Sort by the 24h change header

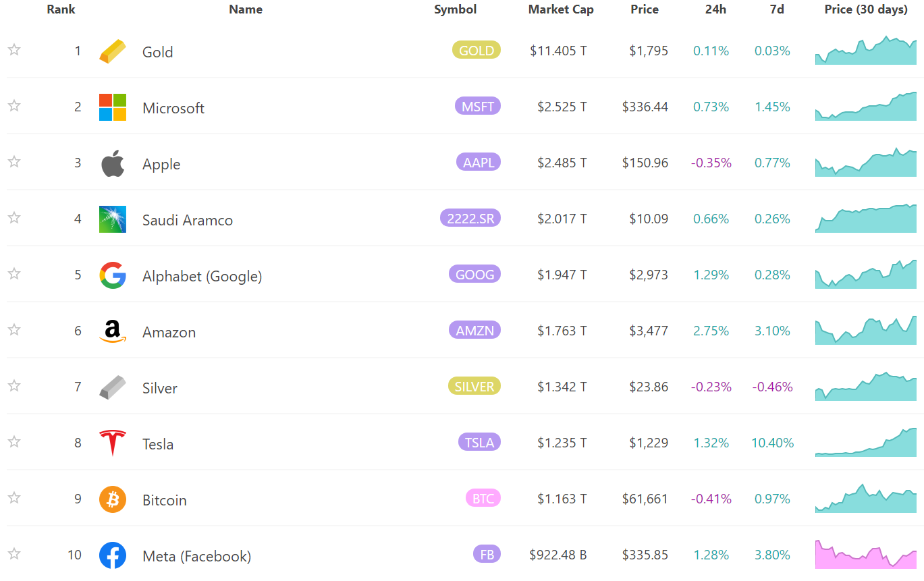715,9
